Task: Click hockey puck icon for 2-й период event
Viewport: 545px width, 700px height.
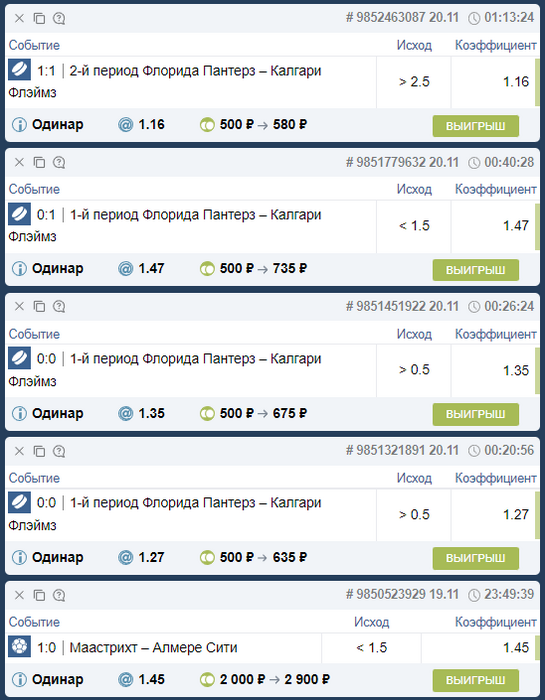Action: [19, 70]
